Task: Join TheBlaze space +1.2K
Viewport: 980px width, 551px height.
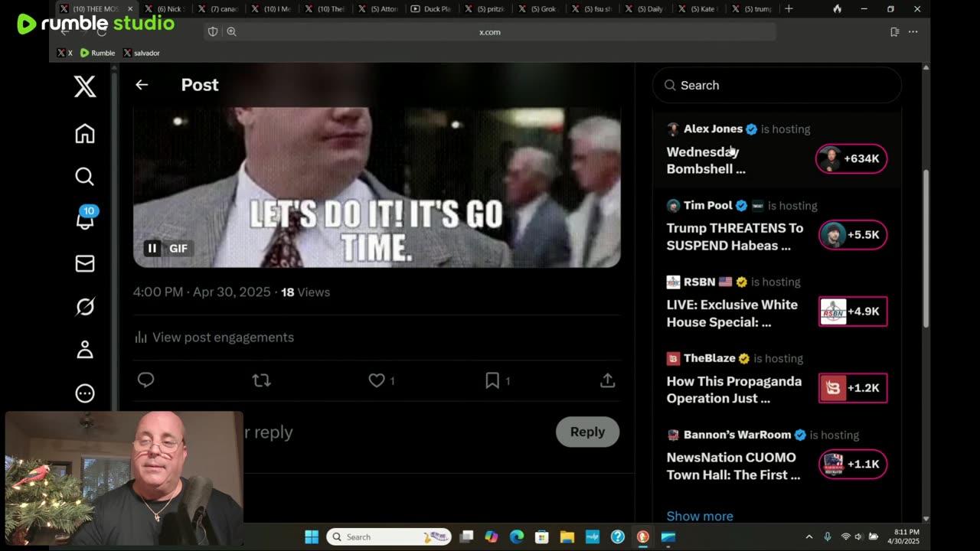Action: coord(853,388)
